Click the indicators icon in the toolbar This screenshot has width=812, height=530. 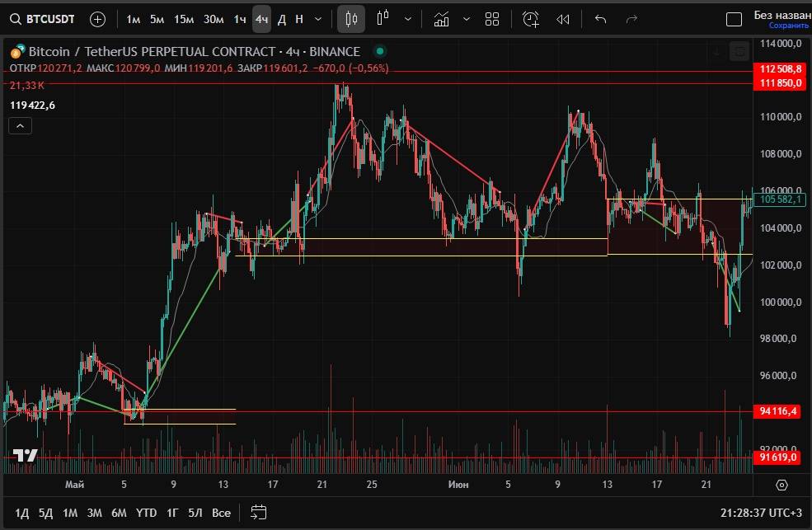[x=441, y=19]
